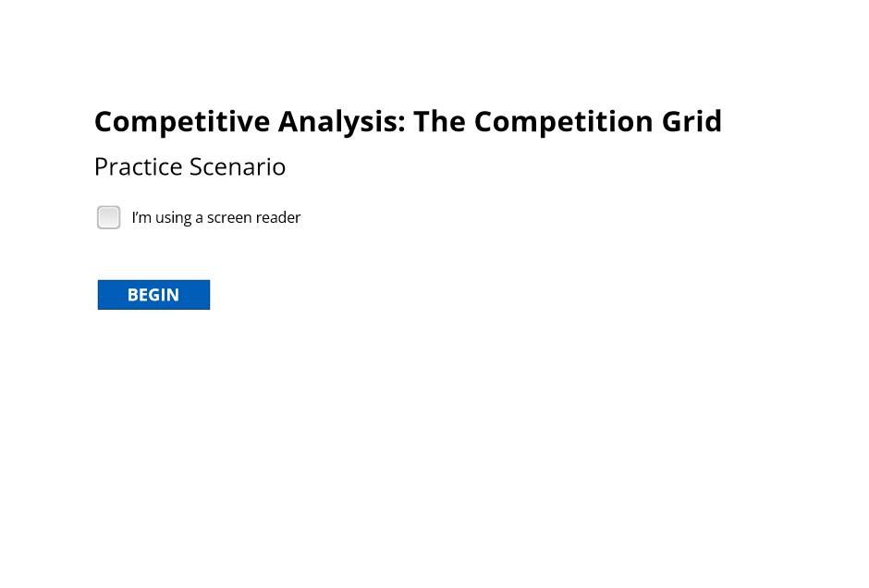Image resolution: width=869 pixels, height=588 pixels.
Task: Mark that you're using a screen reader
Action: pos(109,217)
